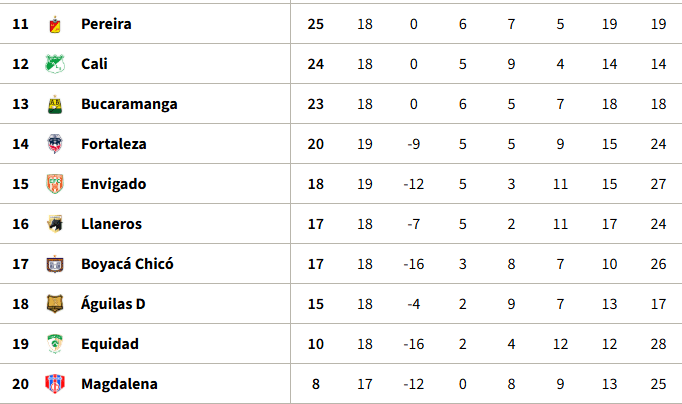Click the Bucaramanga team crest icon
682x404 pixels.
click(x=55, y=104)
